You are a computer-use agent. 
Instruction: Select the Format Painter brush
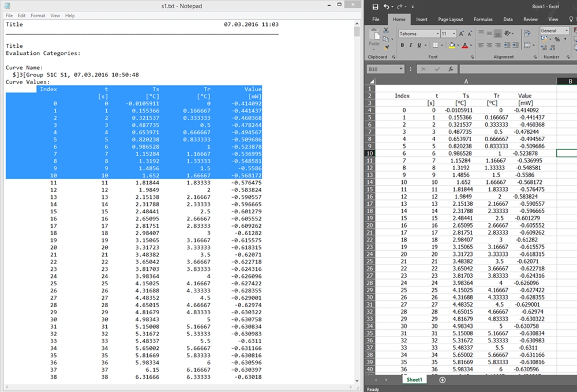pyautogui.click(x=386, y=47)
